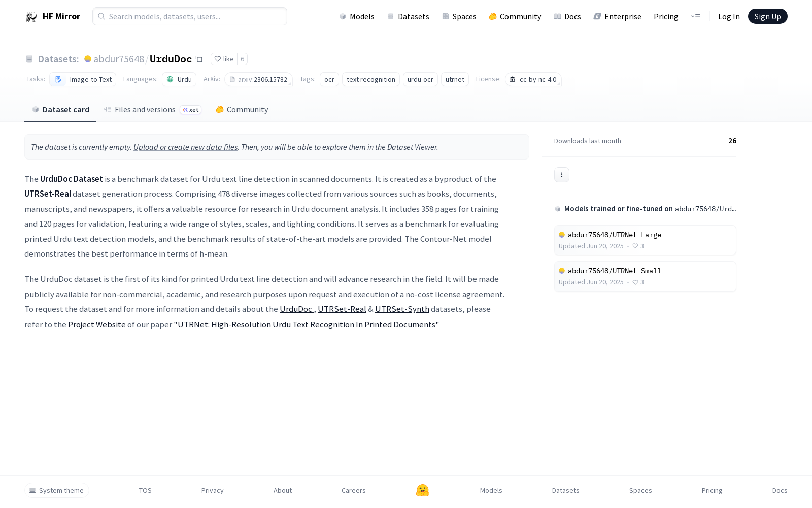Open the abdur75648/UTRNet-Small model card

645,276
